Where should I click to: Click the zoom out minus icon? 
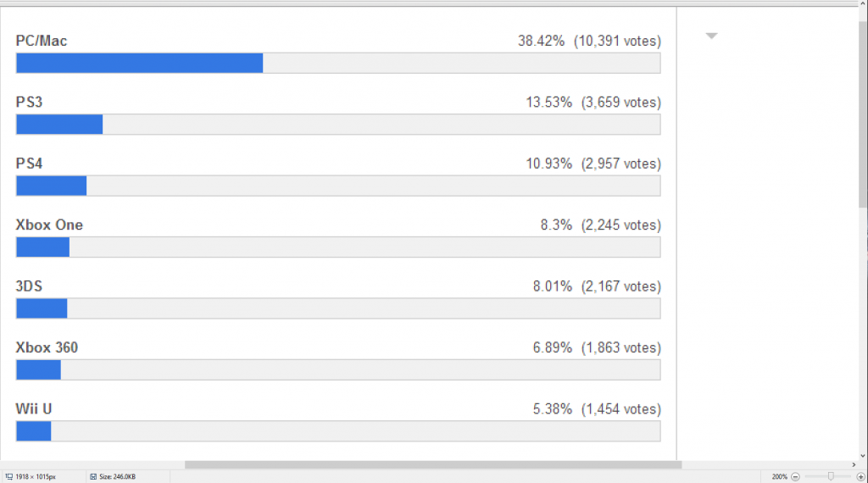click(x=795, y=477)
